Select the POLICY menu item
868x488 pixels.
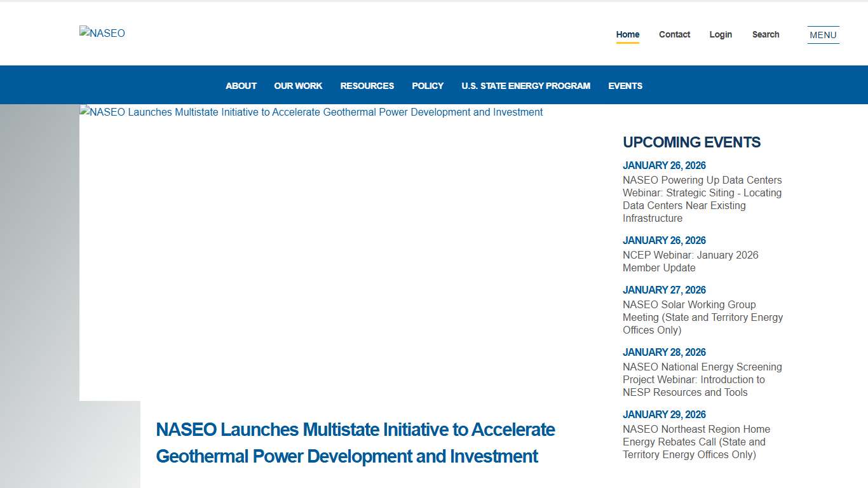point(428,86)
